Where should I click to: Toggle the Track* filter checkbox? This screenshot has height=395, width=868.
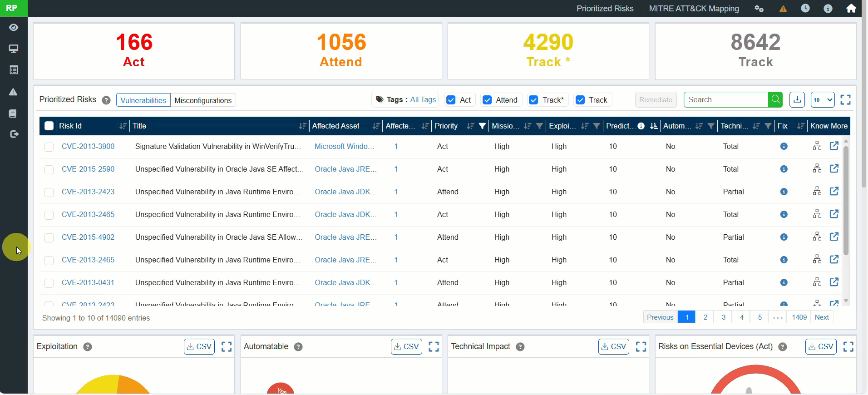(533, 100)
